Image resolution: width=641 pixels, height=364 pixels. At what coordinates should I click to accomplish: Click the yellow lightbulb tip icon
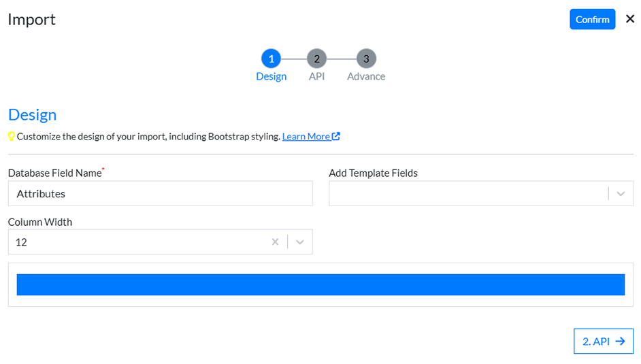12,136
